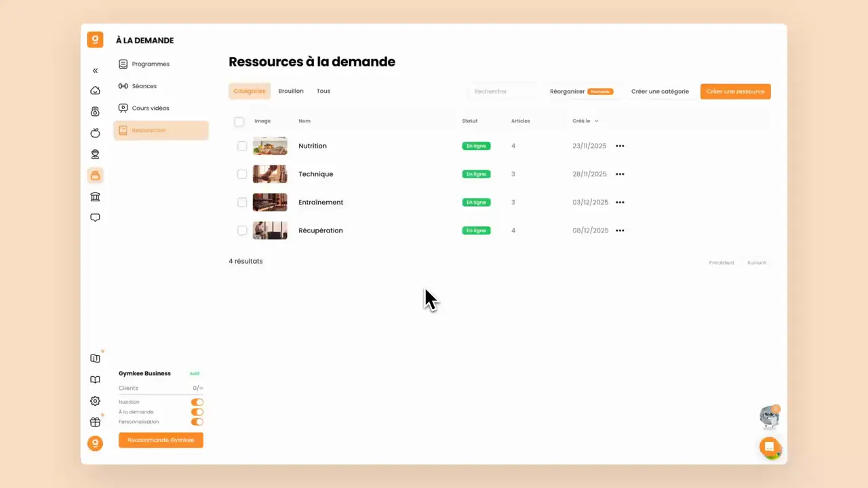Screen dimensions: 868x488
Task: Click the Recommande Gymkee button
Action: point(161,441)
